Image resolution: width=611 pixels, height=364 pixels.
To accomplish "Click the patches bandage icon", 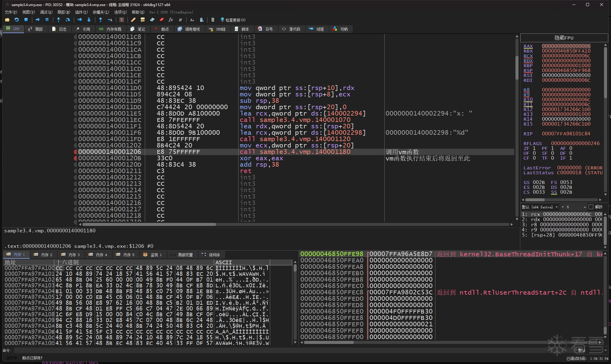I will coord(133,20).
